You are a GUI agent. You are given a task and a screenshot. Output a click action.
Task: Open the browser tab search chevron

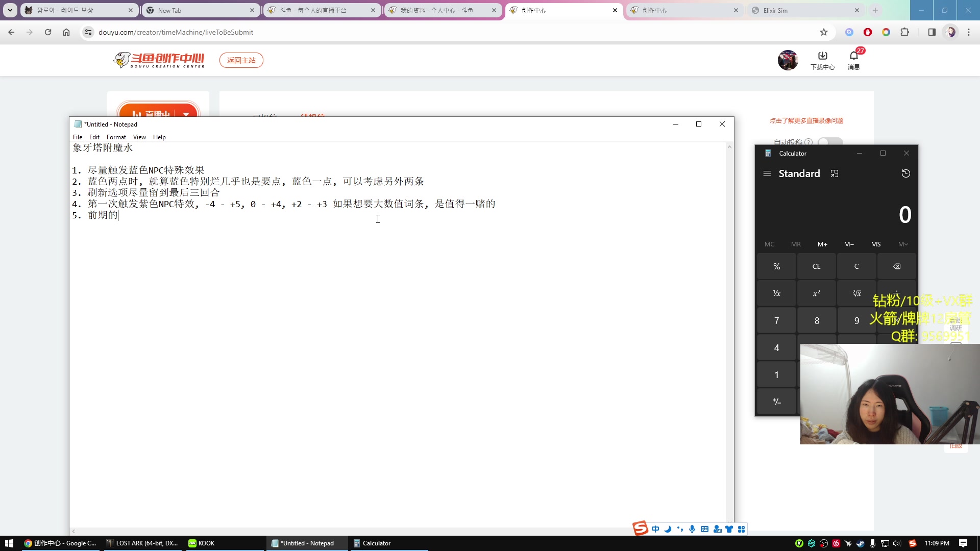(x=9, y=10)
